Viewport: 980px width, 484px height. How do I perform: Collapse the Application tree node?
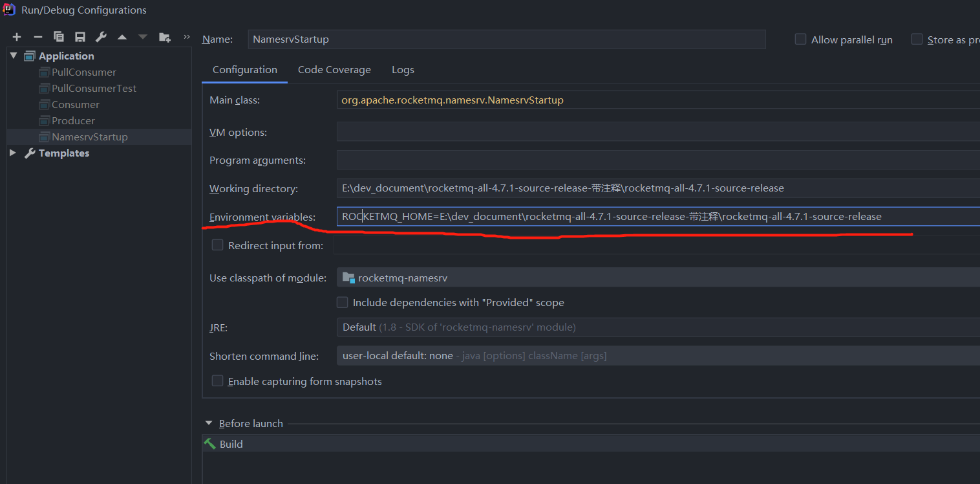coord(13,56)
